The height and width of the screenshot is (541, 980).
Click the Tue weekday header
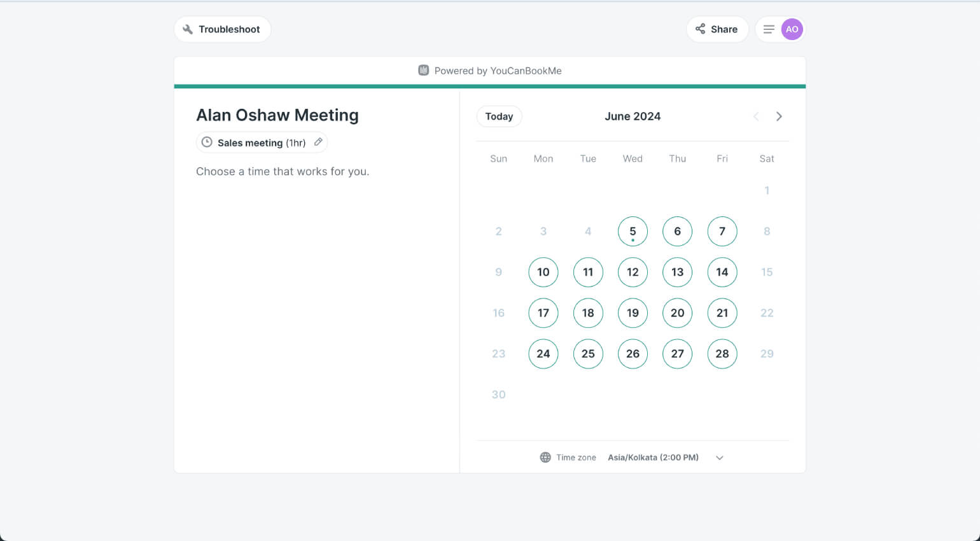click(x=588, y=158)
